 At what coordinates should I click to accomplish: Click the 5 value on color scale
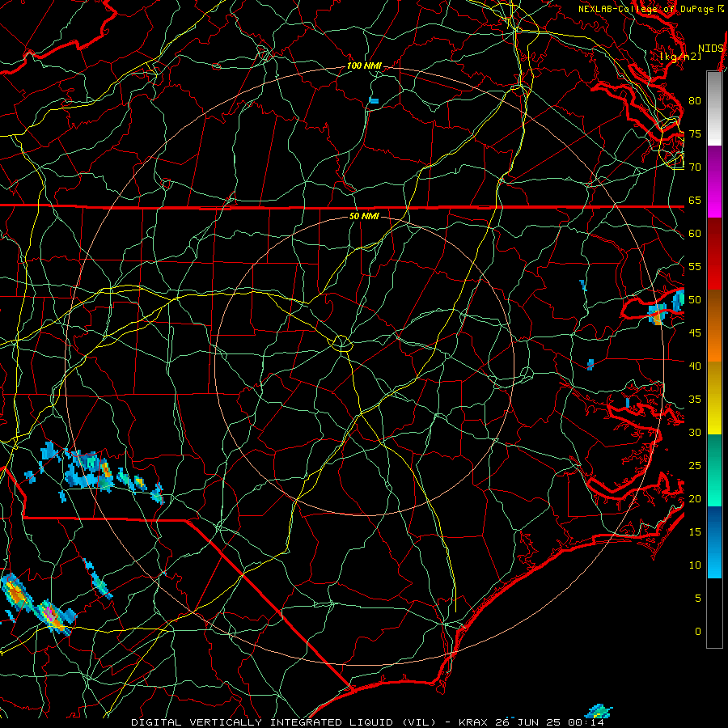pos(698,598)
